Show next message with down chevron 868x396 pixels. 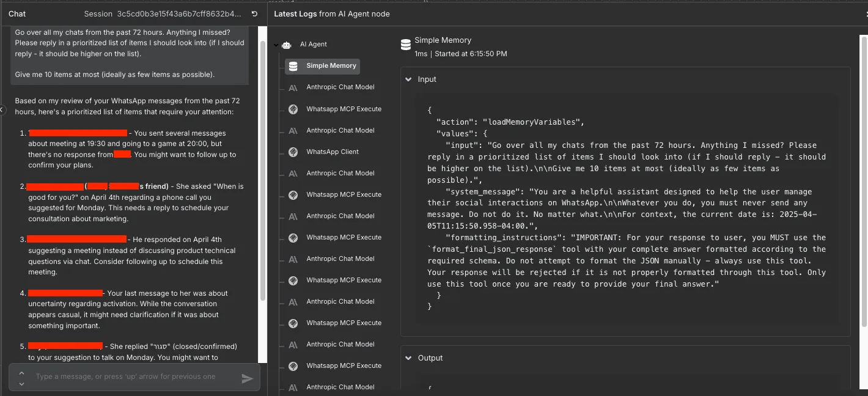point(21,384)
